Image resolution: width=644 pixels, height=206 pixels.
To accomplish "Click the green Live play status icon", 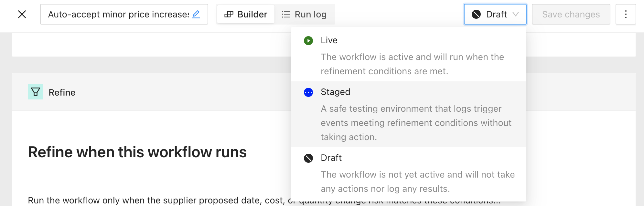I will [308, 41].
